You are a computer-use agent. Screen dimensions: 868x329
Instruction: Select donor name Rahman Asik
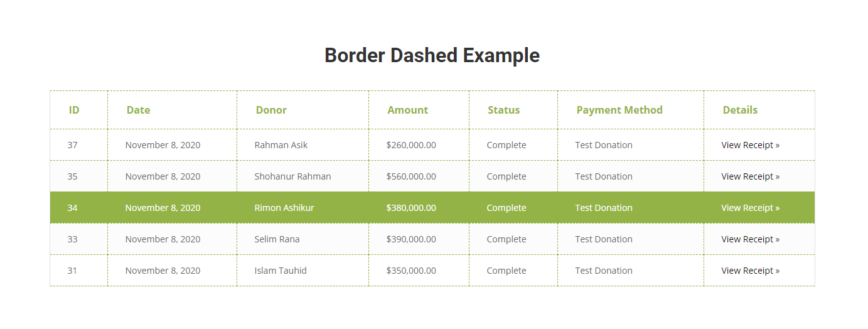click(281, 145)
